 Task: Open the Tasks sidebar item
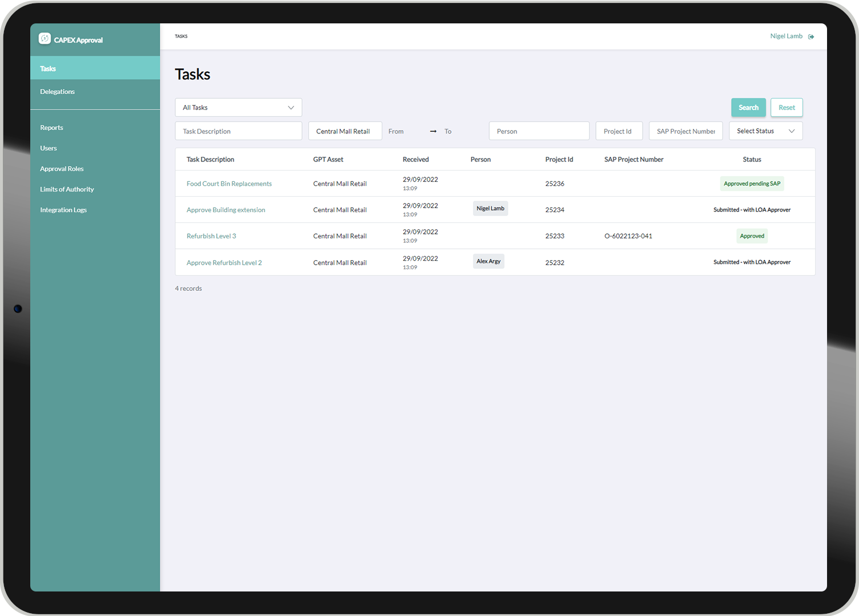[95, 68]
